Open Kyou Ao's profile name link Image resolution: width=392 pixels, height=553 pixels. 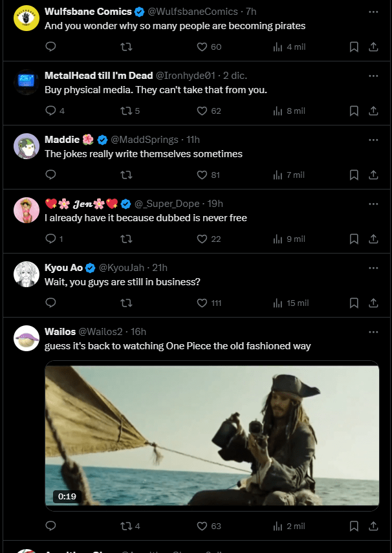pyautogui.click(x=63, y=268)
